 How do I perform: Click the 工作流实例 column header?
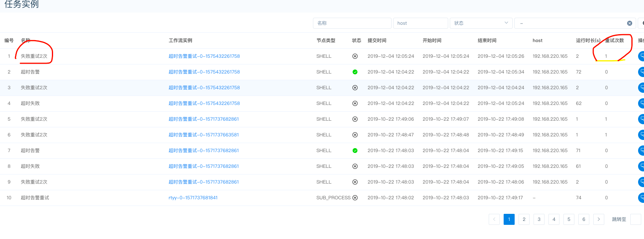click(x=180, y=40)
